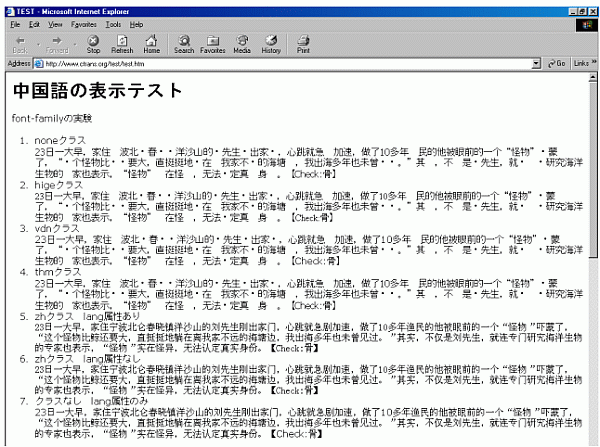Open the View menu

click(x=55, y=24)
